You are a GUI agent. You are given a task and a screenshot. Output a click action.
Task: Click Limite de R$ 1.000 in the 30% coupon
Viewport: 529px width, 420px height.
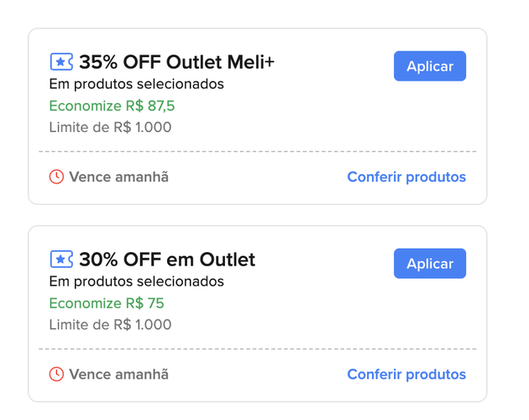click(x=110, y=325)
